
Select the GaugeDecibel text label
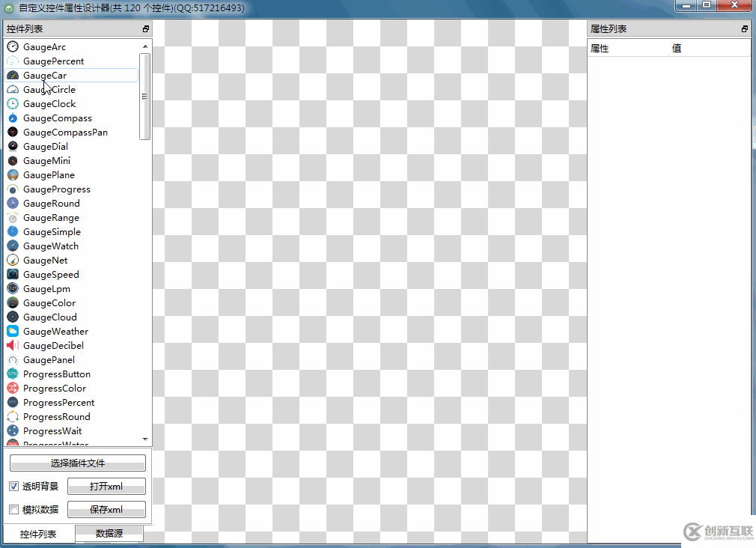pos(53,346)
